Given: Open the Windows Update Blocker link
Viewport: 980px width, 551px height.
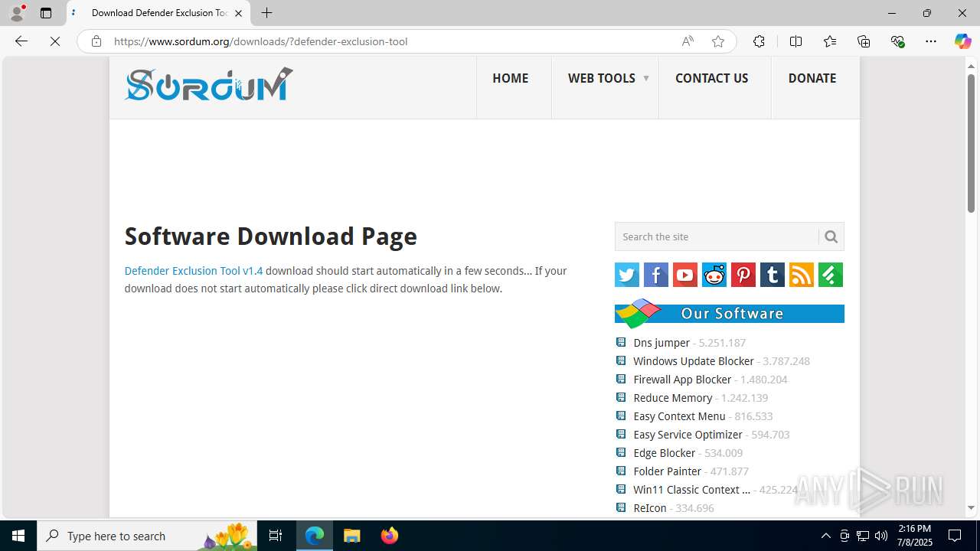Looking at the screenshot, I should point(694,361).
